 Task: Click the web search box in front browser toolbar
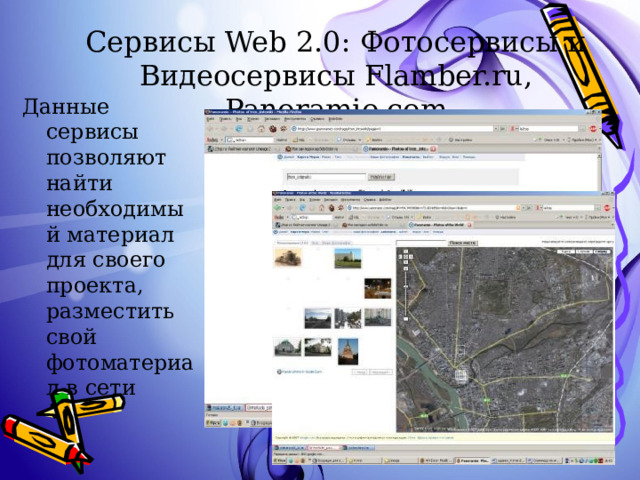coord(568,208)
